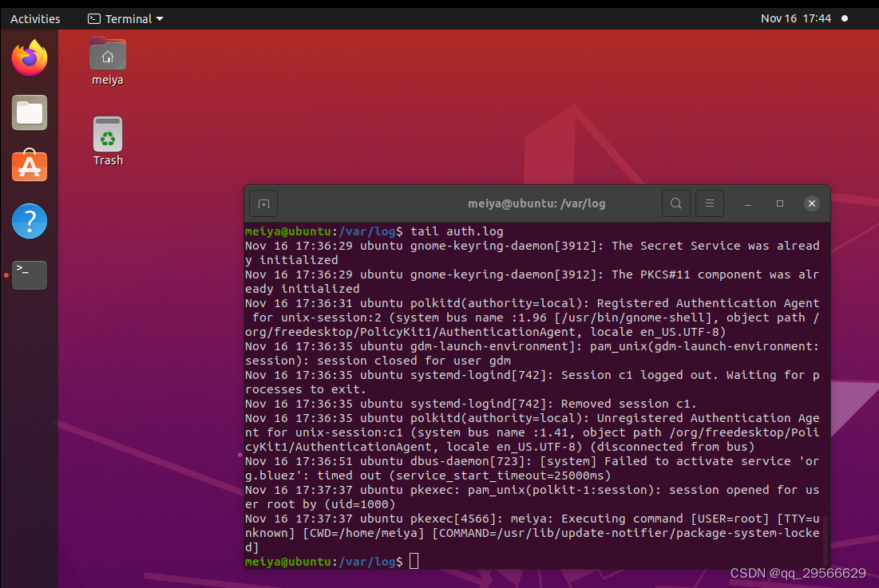
Task: Click the terminal cursor at the last prompt
Action: click(414, 561)
